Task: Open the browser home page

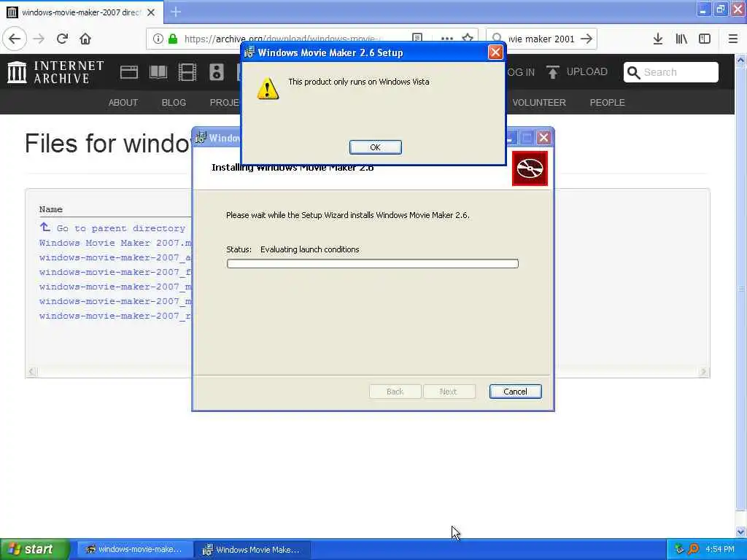Action: pos(85,39)
